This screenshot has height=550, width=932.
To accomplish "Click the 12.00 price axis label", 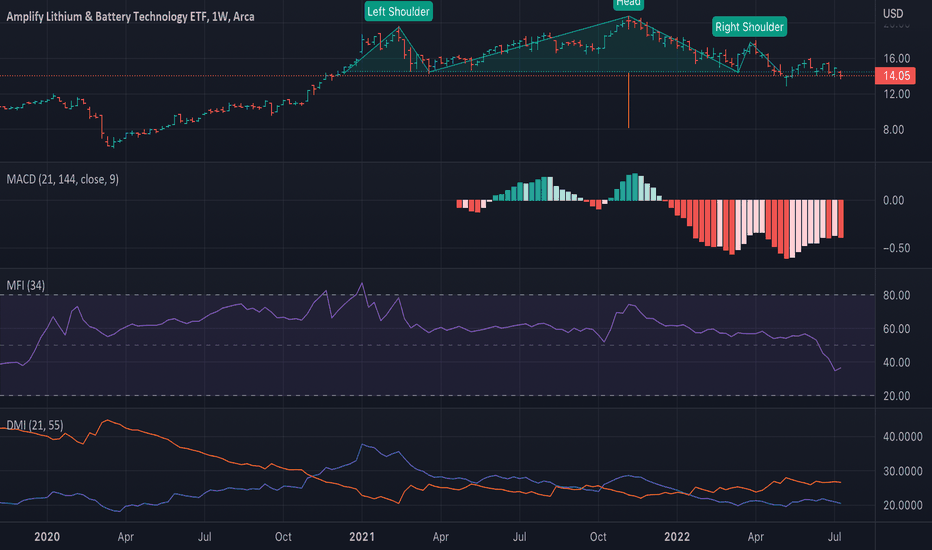I will point(896,94).
